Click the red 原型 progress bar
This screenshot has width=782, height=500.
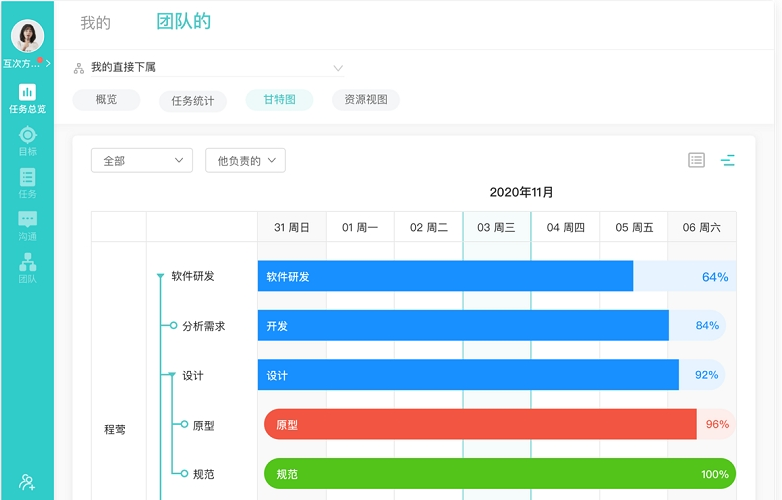pos(480,424)
